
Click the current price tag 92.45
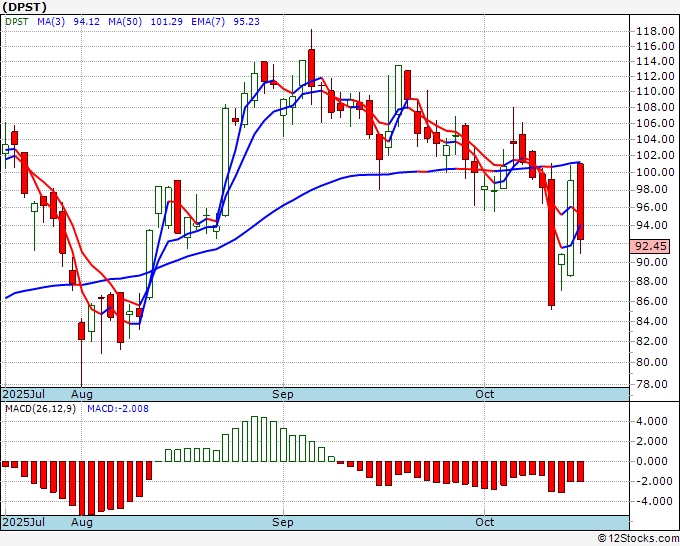pyautogui.click(x=651, y=246)
